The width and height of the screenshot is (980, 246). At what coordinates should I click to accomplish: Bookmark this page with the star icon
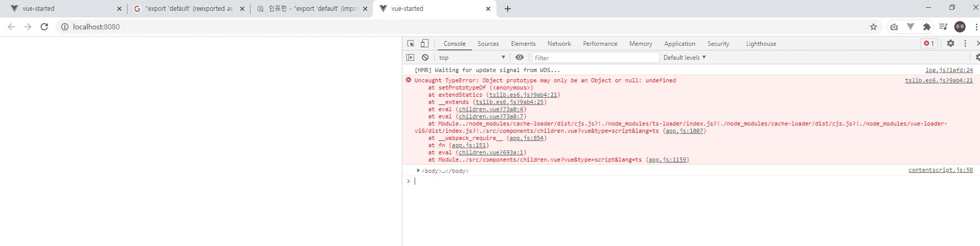pyautogui.click(x=874, y=27)
